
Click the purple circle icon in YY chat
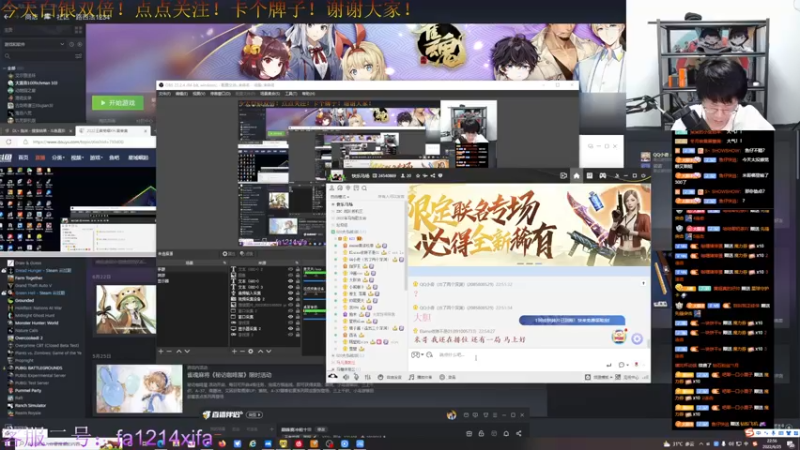coord(637,339)
